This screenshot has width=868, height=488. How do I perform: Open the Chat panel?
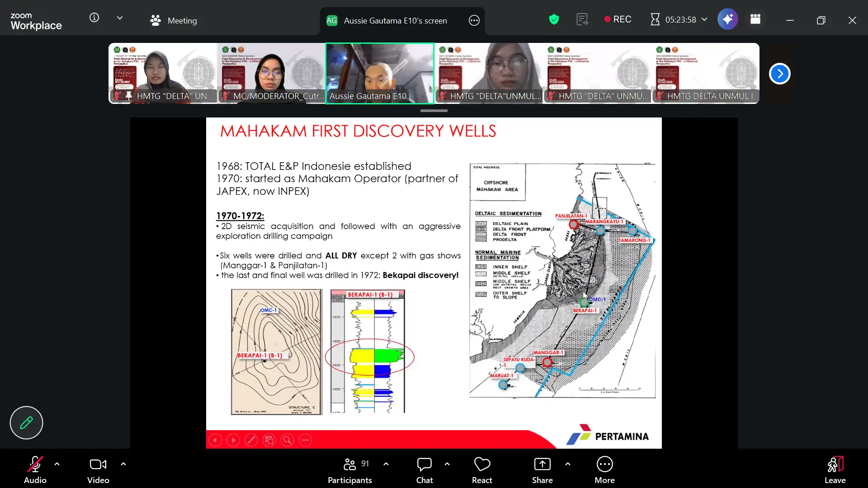pos(425,470)
